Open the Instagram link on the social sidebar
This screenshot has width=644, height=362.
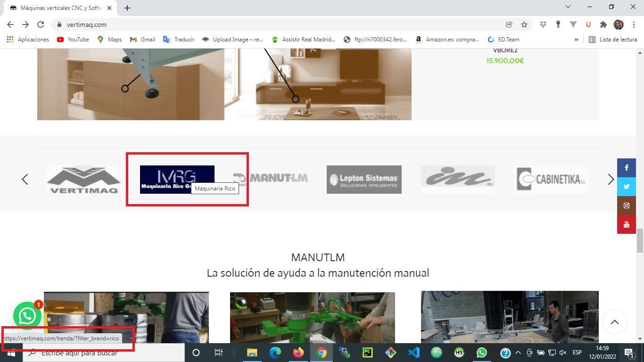(627, 206)
